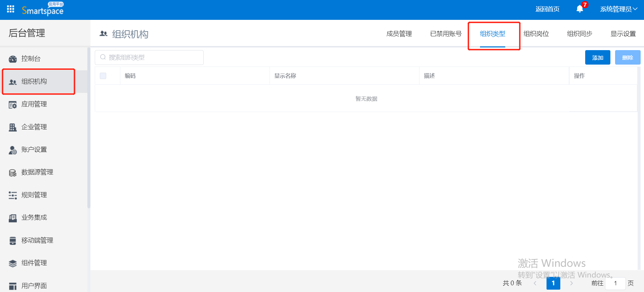Image resolution: width=644 pixels, height=292 pixels.
Task: Open 企业管理 in sidebar menu
Action: pyautogui.click(x=34, y=127)
